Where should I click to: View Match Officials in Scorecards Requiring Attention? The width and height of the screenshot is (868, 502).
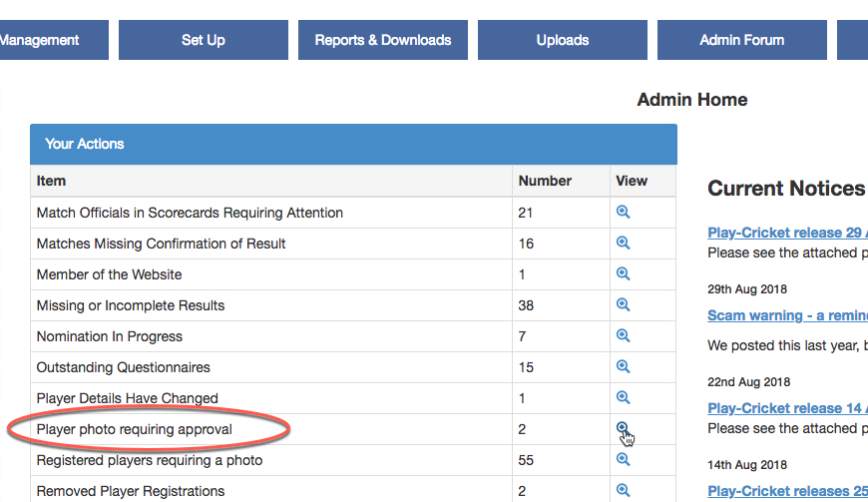tap(623, 212)
